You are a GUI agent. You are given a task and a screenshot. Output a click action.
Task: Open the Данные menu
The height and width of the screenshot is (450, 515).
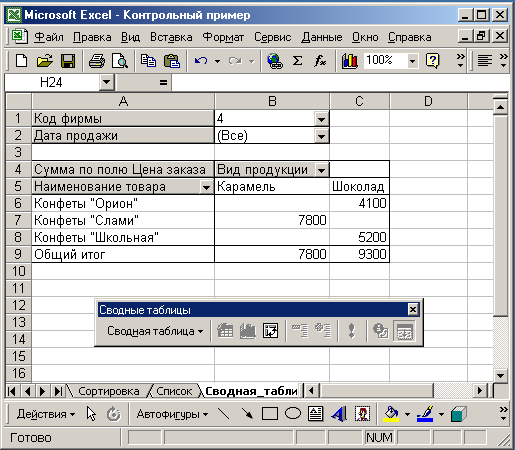[322, 37]
